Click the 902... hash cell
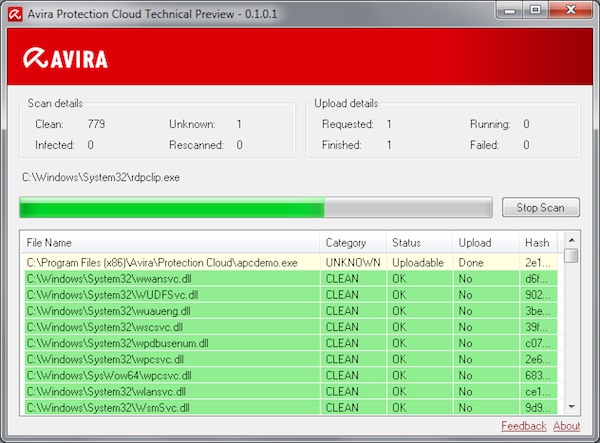 [538, 295]
